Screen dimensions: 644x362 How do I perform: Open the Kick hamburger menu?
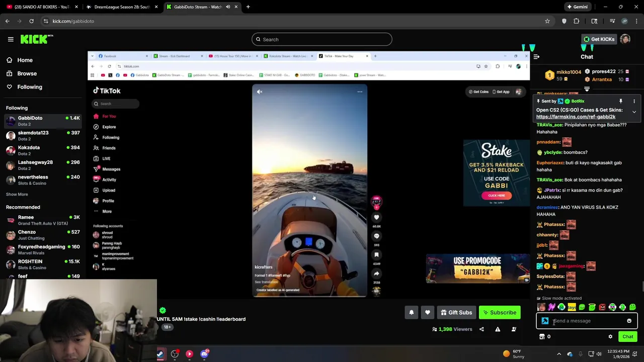(x=11, y=39)
